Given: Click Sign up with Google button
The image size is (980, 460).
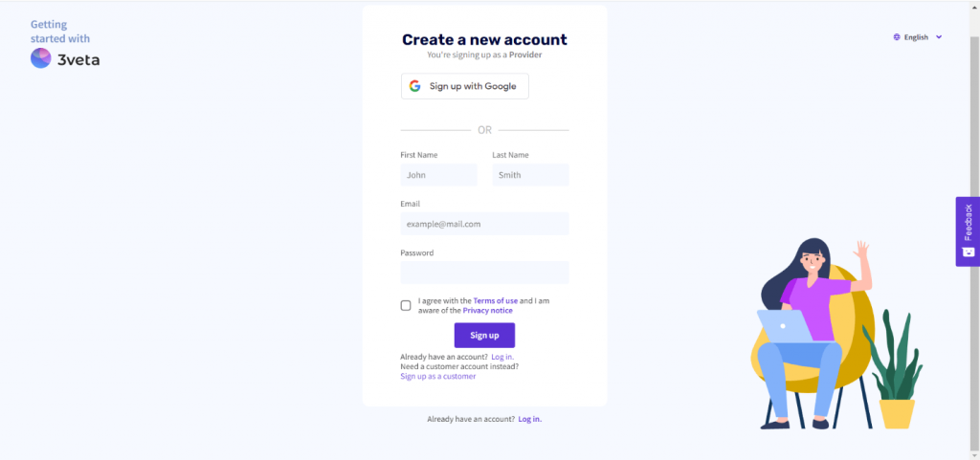Looking at the screenshot, I should click(465, 86).
